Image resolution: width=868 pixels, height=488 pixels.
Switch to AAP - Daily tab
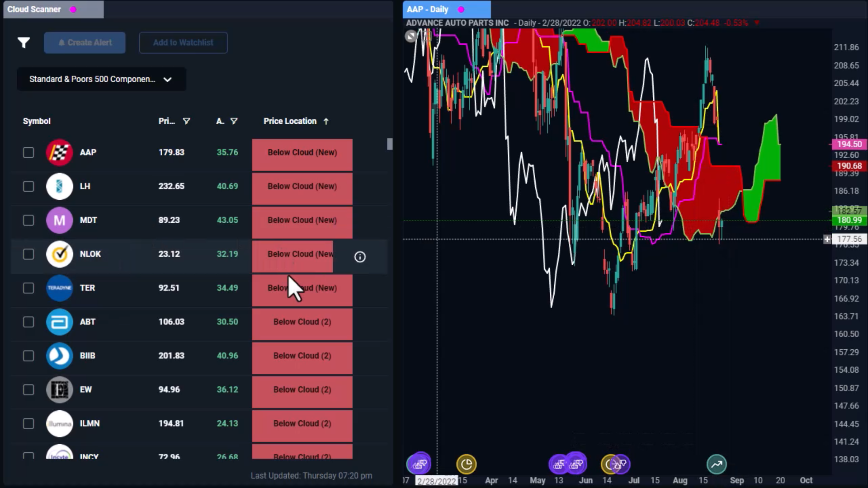pyautogui.click(x=447, y=9)
